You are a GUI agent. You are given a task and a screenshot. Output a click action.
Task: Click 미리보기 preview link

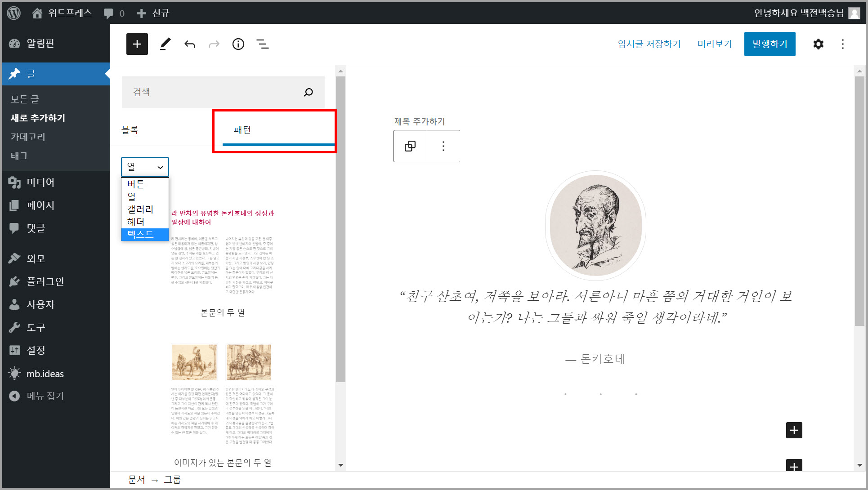click(714, 44)
